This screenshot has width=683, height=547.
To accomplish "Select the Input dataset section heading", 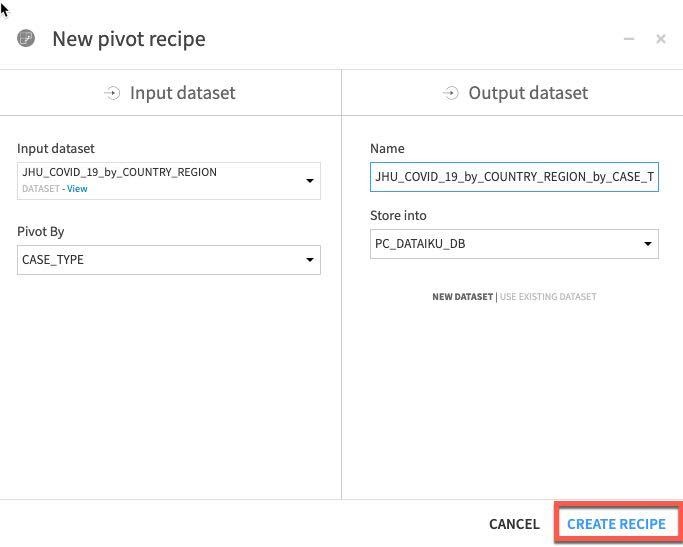I will point(182,93).
